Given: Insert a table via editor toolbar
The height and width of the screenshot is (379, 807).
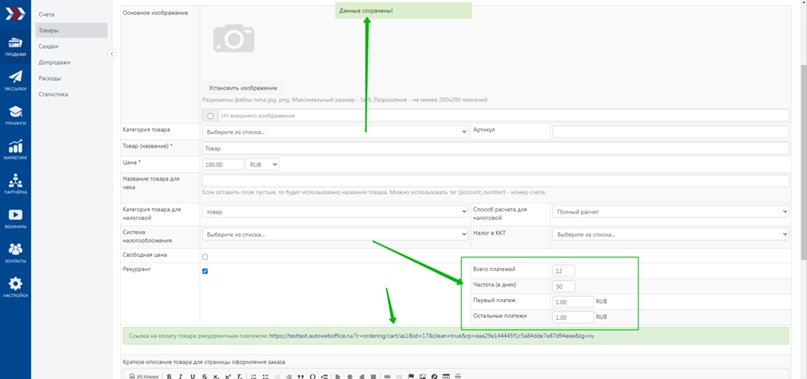Looking at the screenshot, I should [446, 376].
